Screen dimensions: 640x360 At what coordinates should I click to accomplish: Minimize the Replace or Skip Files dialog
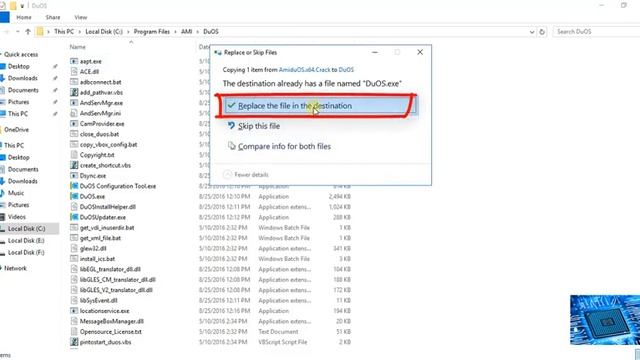(x=375, y=52)
